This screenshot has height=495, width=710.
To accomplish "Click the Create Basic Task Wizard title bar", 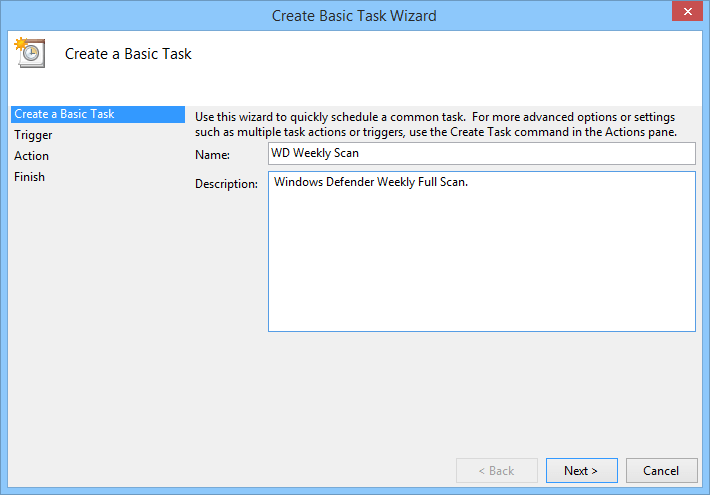I will click(354, 15).
